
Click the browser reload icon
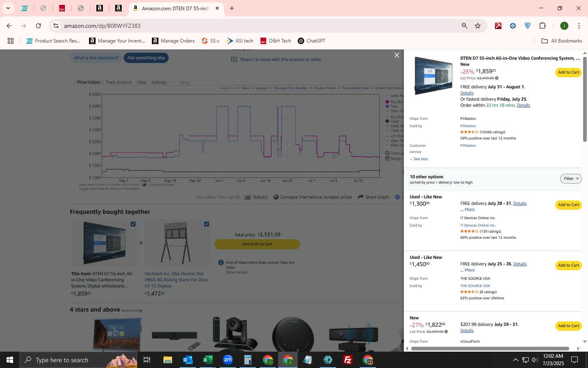pyautogui.click(x=38, y=26)
